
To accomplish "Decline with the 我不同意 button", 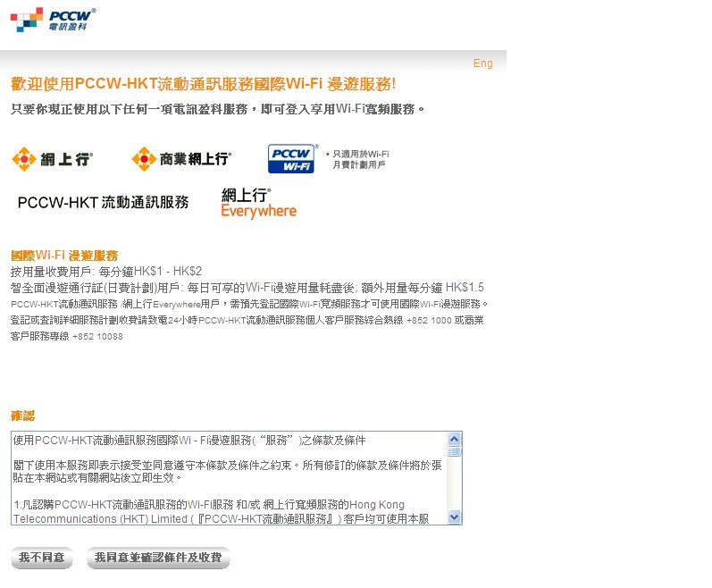I will click(42, 559).
